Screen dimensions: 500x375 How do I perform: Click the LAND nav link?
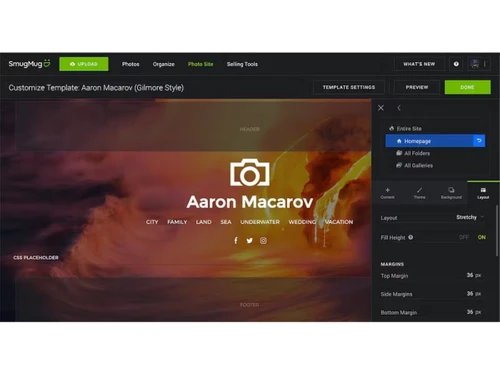203,222
